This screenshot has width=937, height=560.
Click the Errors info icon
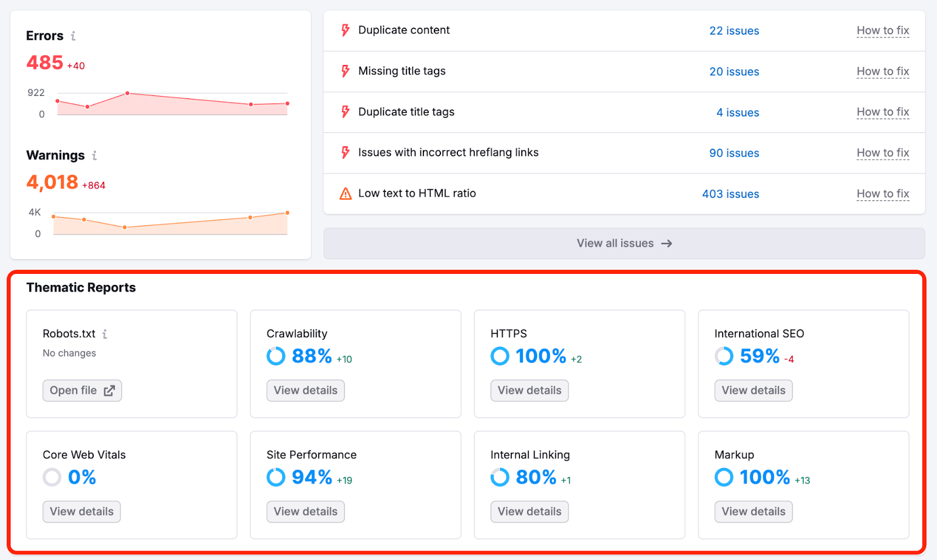coord(73,36)
